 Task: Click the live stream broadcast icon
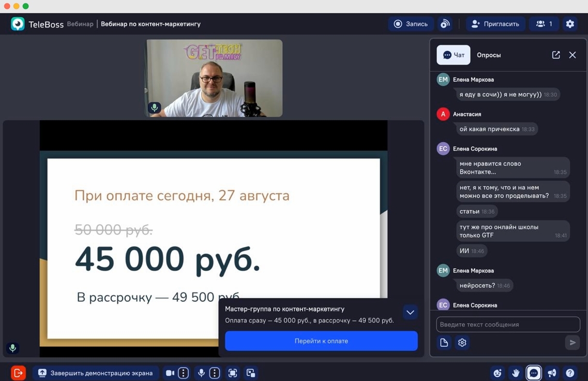coord(445,23)
